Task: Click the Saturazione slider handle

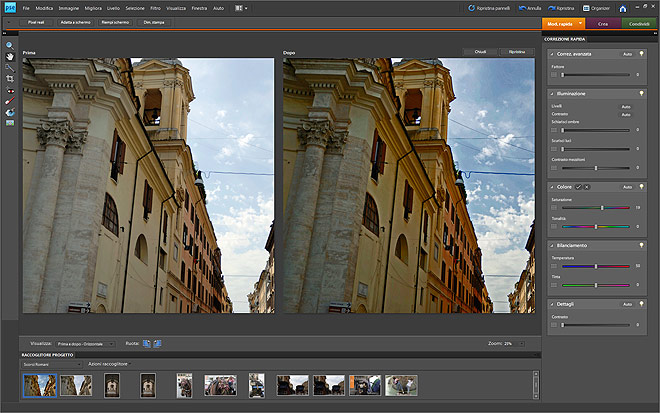Action: 602,208
